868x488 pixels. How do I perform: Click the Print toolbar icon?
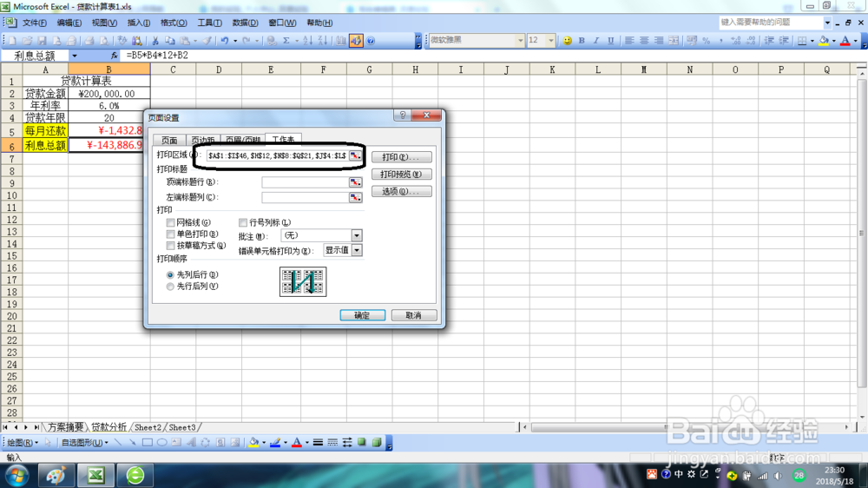pyautogui.click(x=89, y=41)
